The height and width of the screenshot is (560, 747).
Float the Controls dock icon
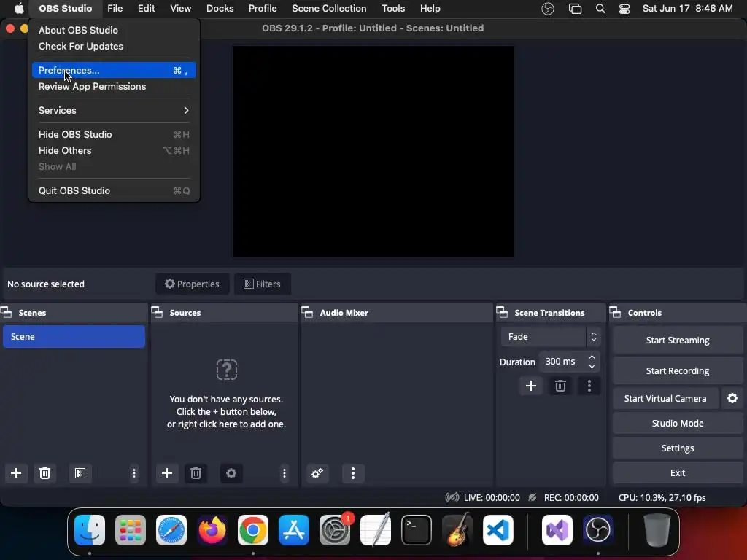tap(616, 313)
